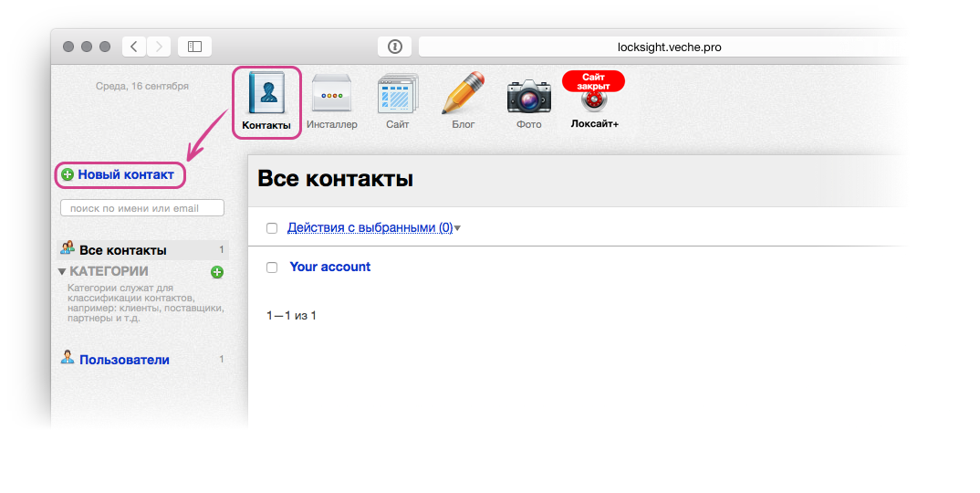Open the Пользователи list in the sidebar

124,360
